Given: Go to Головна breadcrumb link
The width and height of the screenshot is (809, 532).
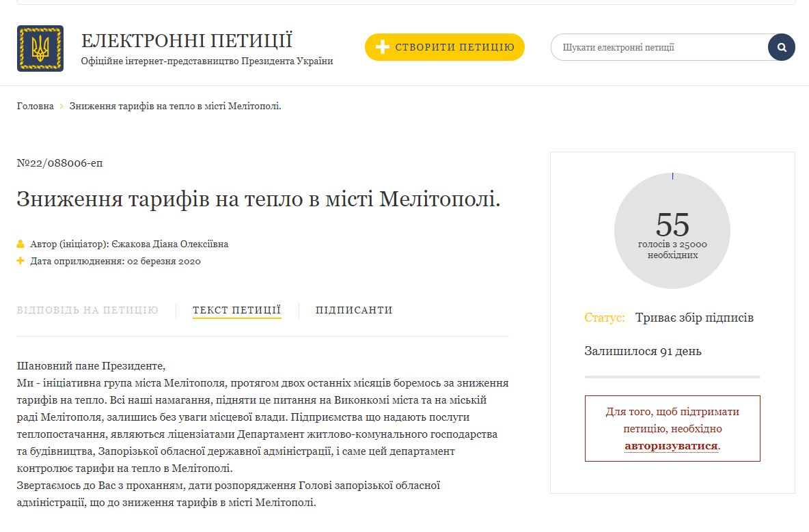Looking at the screenshot, I should (x=36, y=107).
